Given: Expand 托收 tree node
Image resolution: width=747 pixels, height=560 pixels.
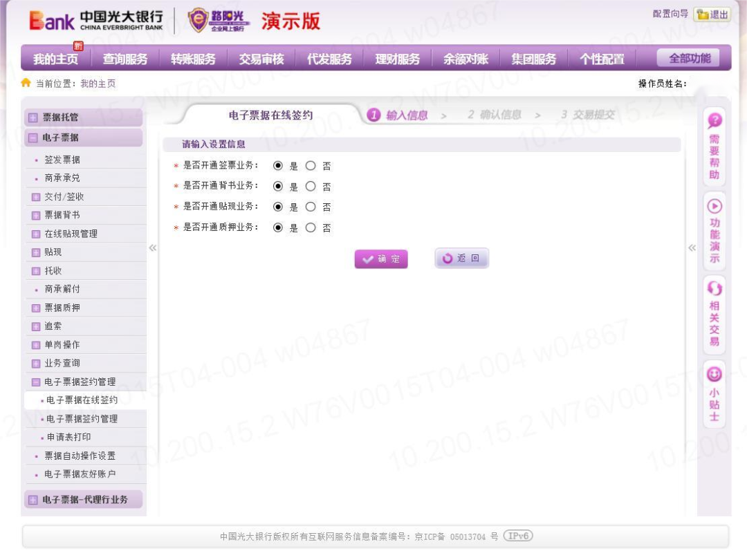Looking at the screenshot, I should pos(36,272).
